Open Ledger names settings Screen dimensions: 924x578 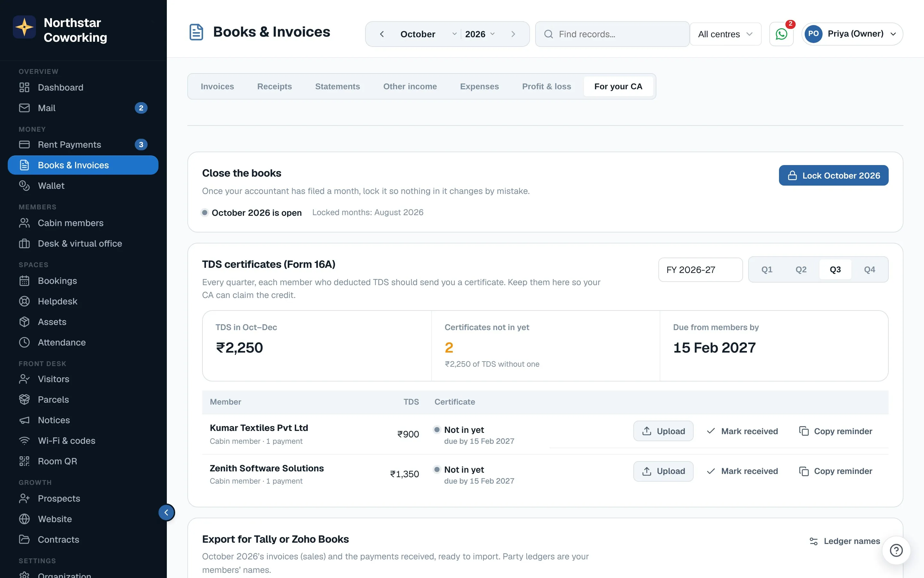pyautogui.click(x=844, y=541)
